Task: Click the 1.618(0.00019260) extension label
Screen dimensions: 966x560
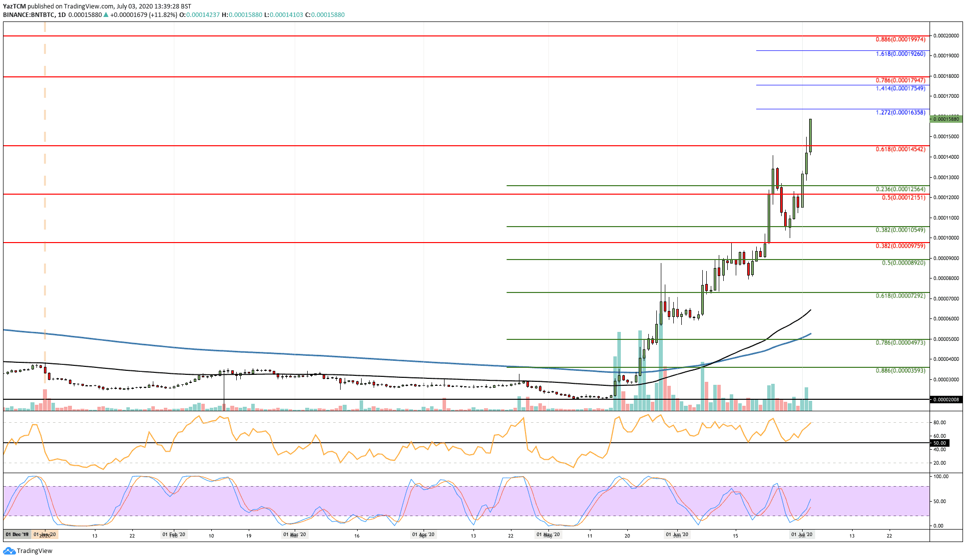Action: coord(900,54)
